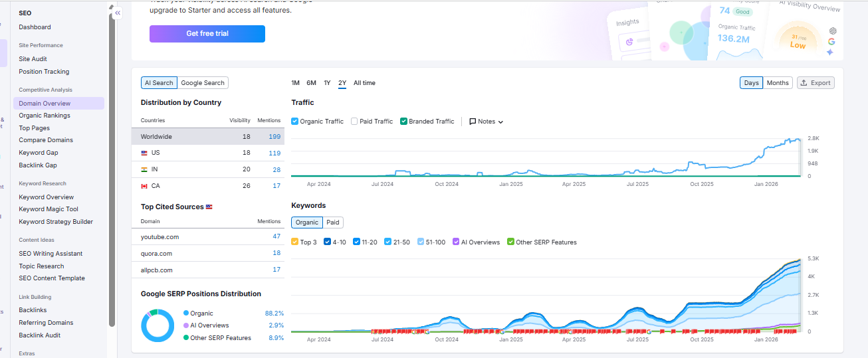Switch chart granularity to Months
The image size is (868, 358).
click(x=777, y=83)
